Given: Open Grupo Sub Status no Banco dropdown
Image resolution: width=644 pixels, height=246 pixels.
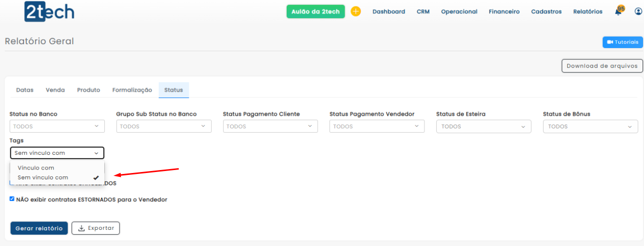Looking at the screenshot, I should tap(164, 126).
